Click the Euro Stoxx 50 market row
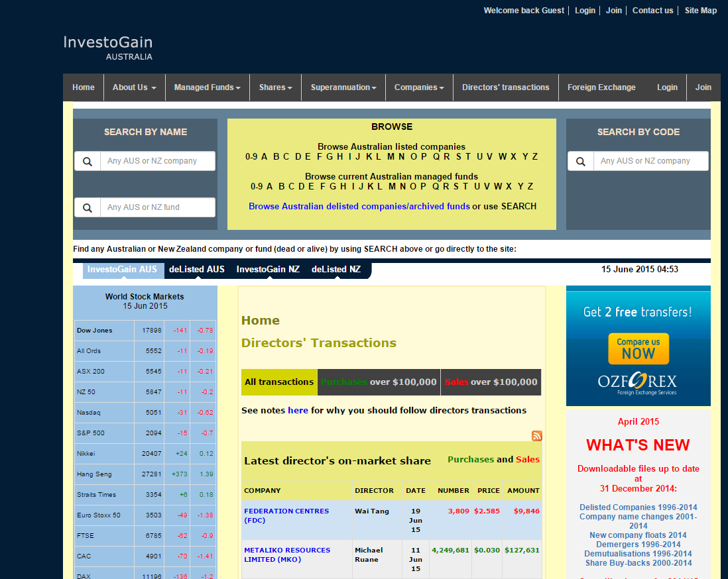 point(145,515)
